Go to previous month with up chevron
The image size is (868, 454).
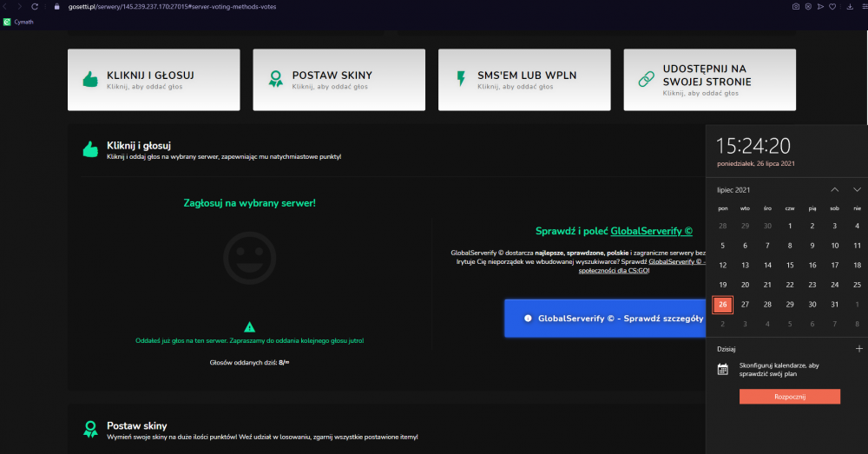pyautogui.click(x=834, y=190)
